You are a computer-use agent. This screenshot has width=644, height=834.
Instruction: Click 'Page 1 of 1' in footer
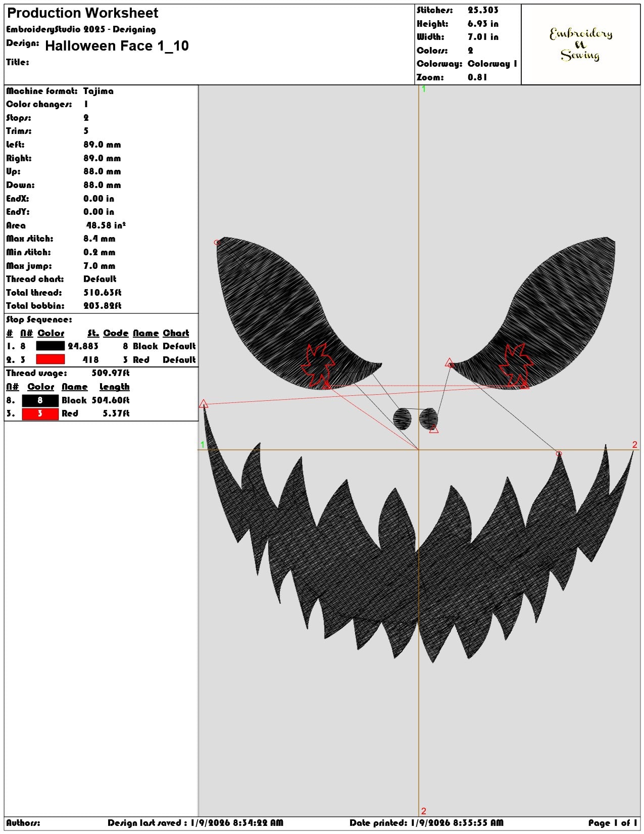pyautogui.click(x=613, y=823)
